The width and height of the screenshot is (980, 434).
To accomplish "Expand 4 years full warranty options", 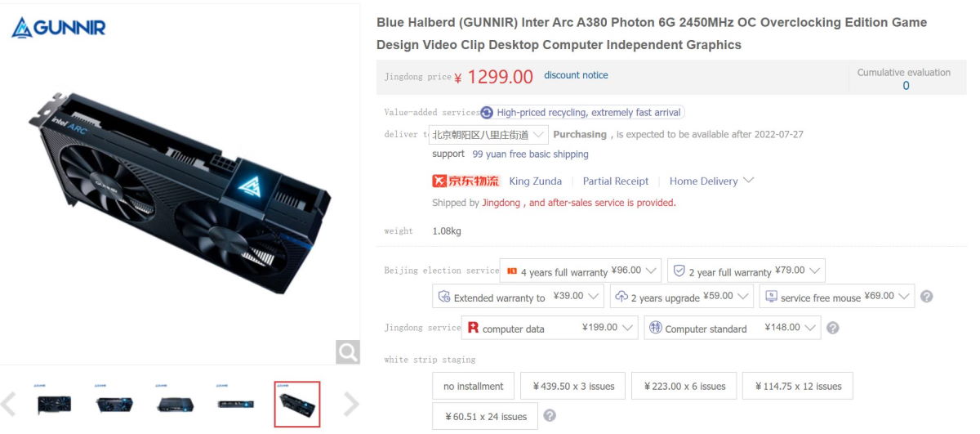I will [x=581, y=271].
